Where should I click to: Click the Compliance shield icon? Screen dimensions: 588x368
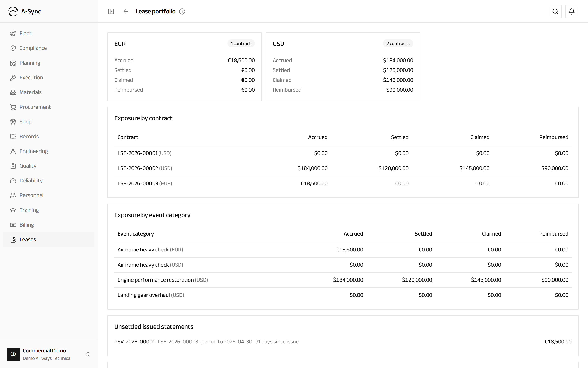pos(13,48)
